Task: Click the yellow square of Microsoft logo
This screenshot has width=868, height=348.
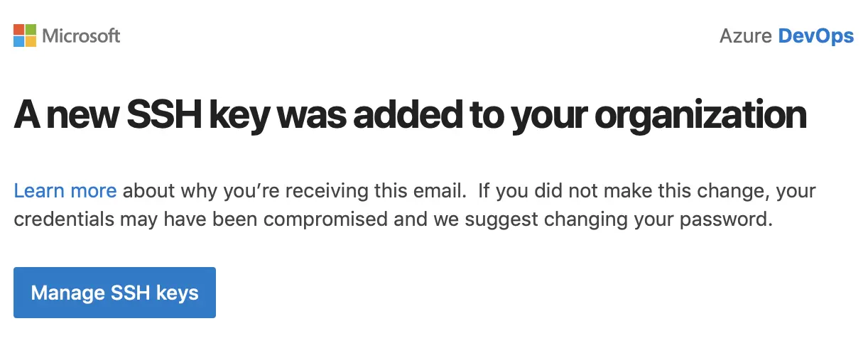Action: click(31, 41)
